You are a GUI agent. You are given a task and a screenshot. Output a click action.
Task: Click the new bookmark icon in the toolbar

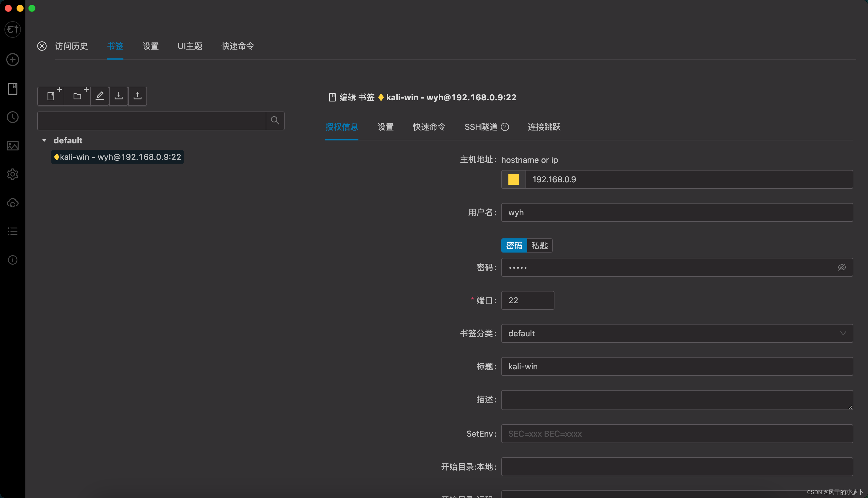pyautogui.click(x=51, y=96)
